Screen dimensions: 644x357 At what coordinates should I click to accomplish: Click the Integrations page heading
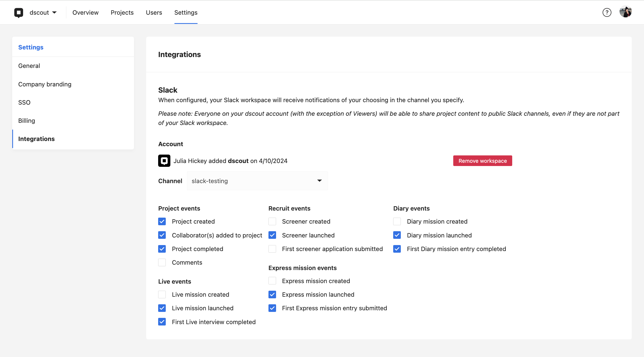(x=180, y=54)
